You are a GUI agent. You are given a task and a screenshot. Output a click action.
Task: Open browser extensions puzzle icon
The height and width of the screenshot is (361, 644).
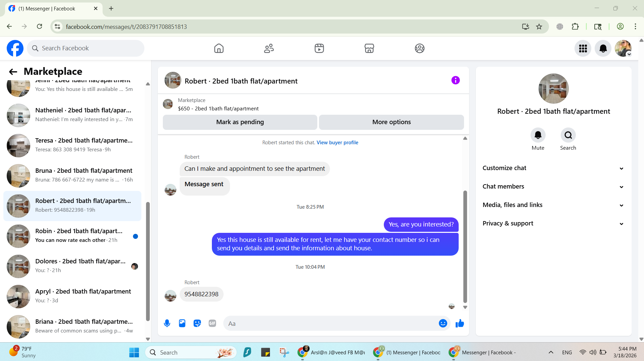point(575,27)
